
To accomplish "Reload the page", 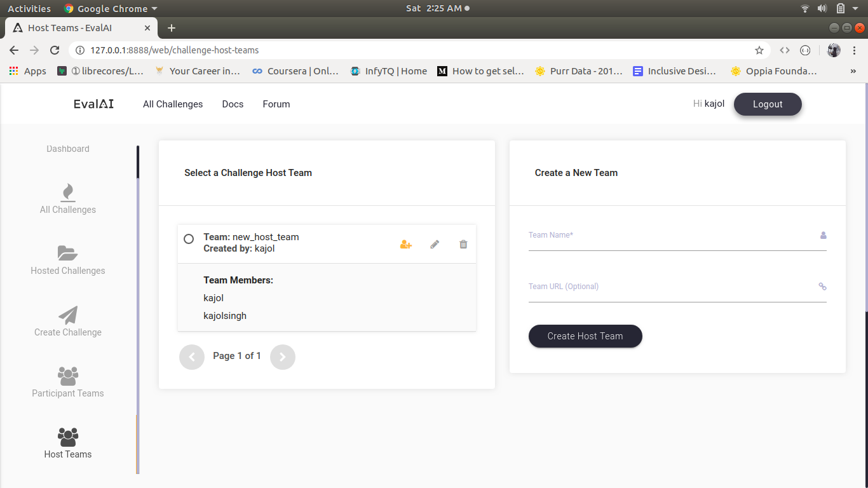I will [55, 50].
